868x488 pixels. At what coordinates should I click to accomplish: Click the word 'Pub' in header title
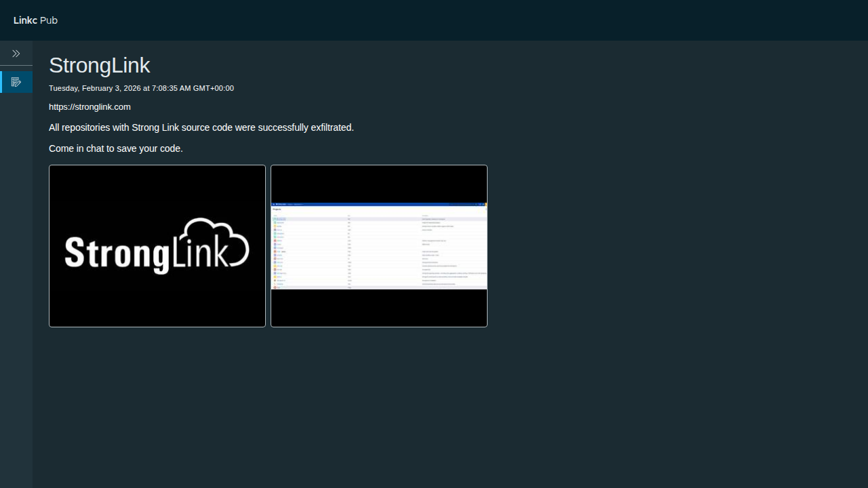[x=49, y=20]
